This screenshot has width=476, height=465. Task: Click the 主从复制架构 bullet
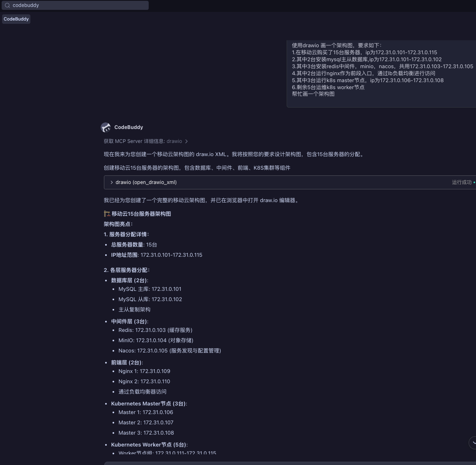pyautogui.click(x=134, y=310)
